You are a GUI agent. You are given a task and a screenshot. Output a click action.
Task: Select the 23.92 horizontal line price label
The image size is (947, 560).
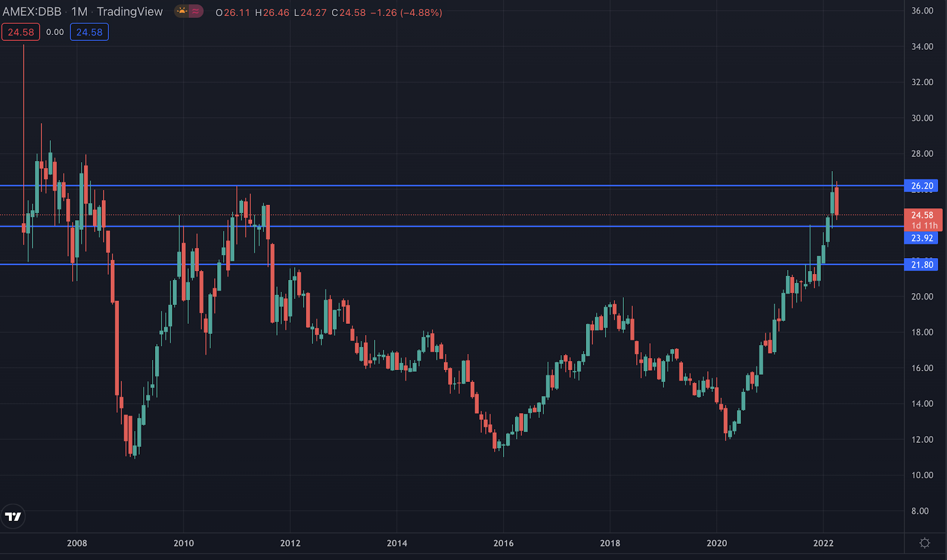click(922, 238)
